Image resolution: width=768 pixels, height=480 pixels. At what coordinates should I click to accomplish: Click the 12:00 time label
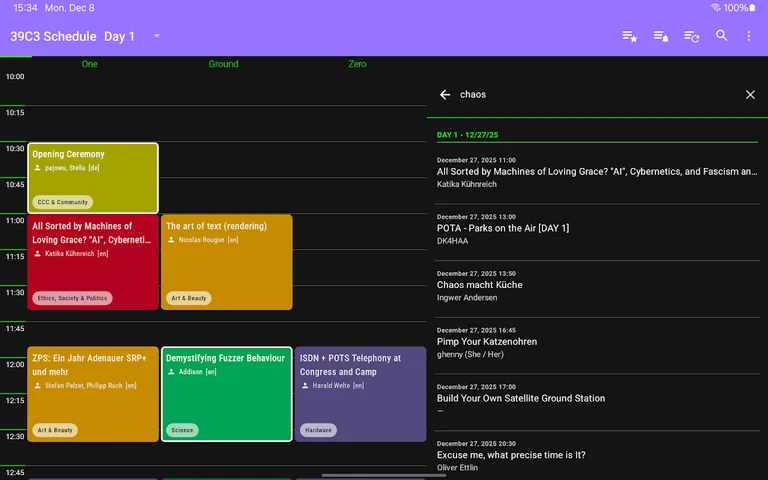pos(15,364)
